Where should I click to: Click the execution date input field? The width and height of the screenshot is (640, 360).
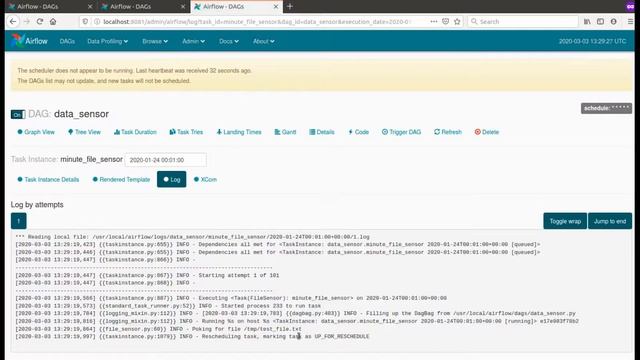165,160
